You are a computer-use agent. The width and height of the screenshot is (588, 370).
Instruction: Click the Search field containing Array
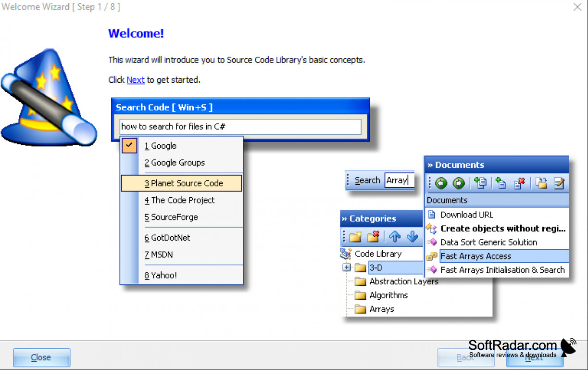(x=399, y=180)
